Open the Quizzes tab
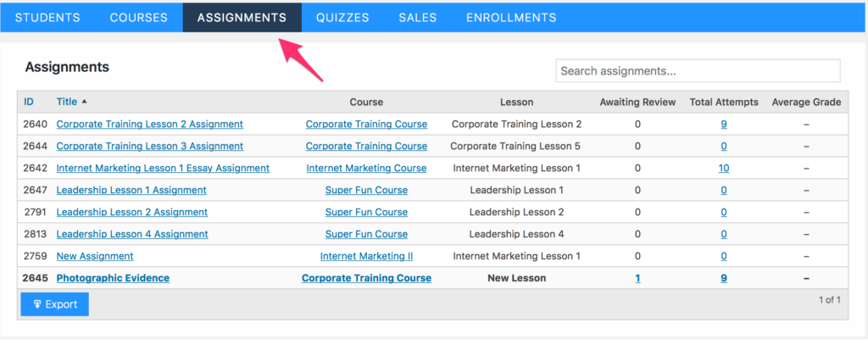 coord(342,17)
